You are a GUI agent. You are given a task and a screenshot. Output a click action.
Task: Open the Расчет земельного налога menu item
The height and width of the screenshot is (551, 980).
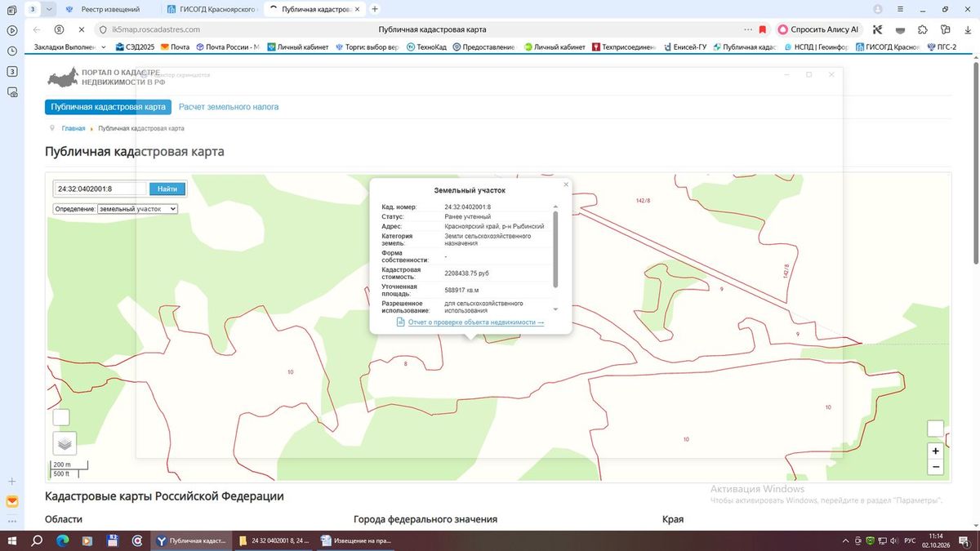coord(229,107)
